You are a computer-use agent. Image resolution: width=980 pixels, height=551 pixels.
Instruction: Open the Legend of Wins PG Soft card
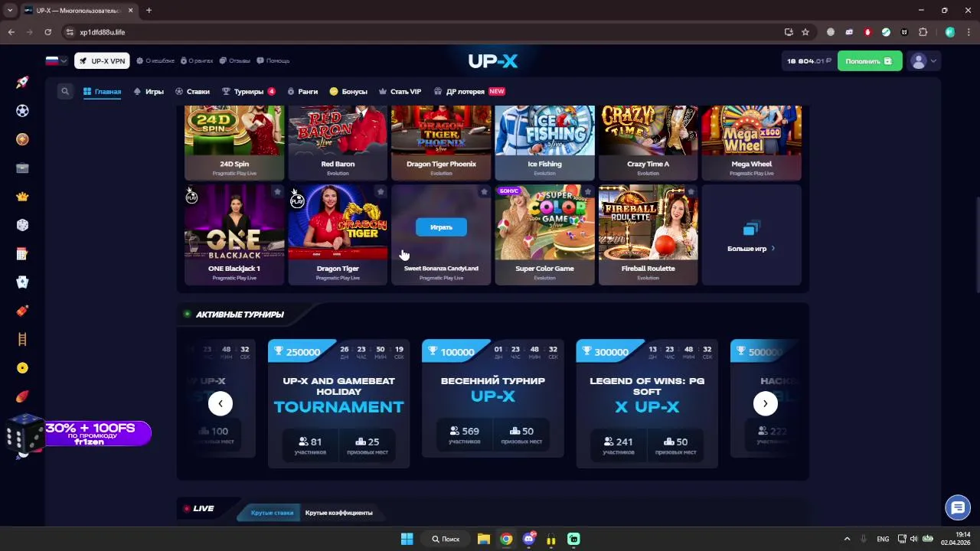tap(647, 403)
